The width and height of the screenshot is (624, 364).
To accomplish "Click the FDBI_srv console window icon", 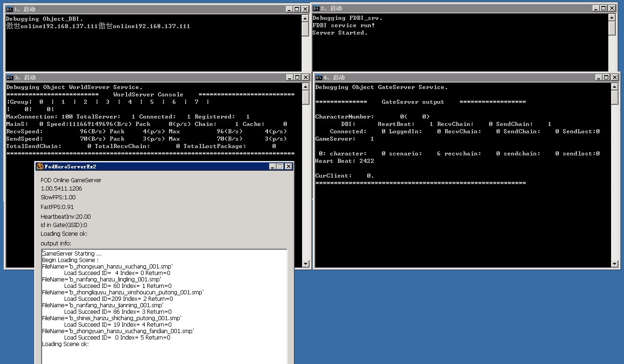I will coord(316,8).
